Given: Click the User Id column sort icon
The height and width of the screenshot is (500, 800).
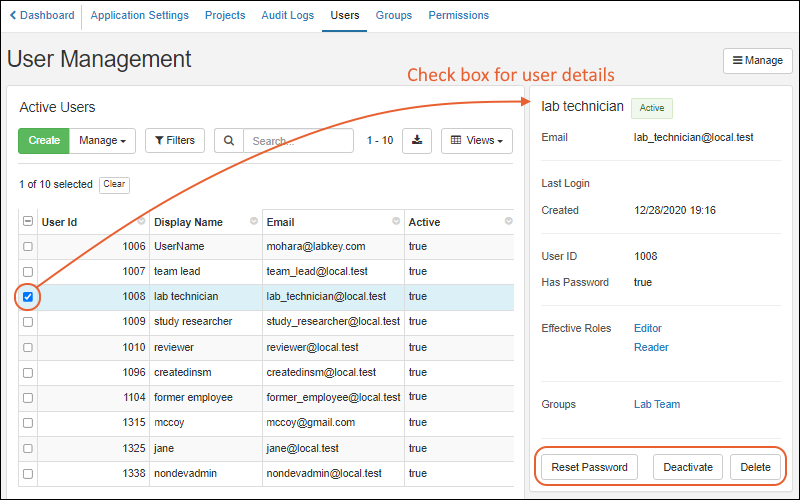Looking at the screenshot, I should click(x=140, y=222).
